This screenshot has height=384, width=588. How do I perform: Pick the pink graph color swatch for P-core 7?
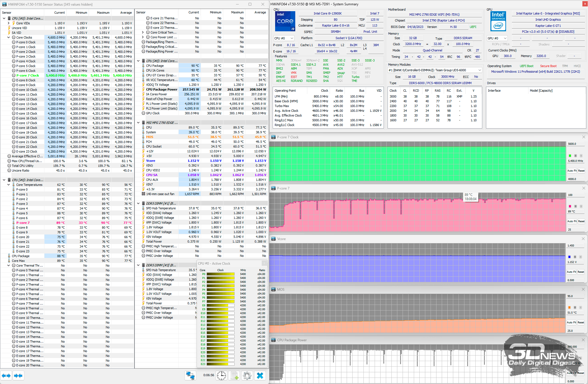pos(570,206)
